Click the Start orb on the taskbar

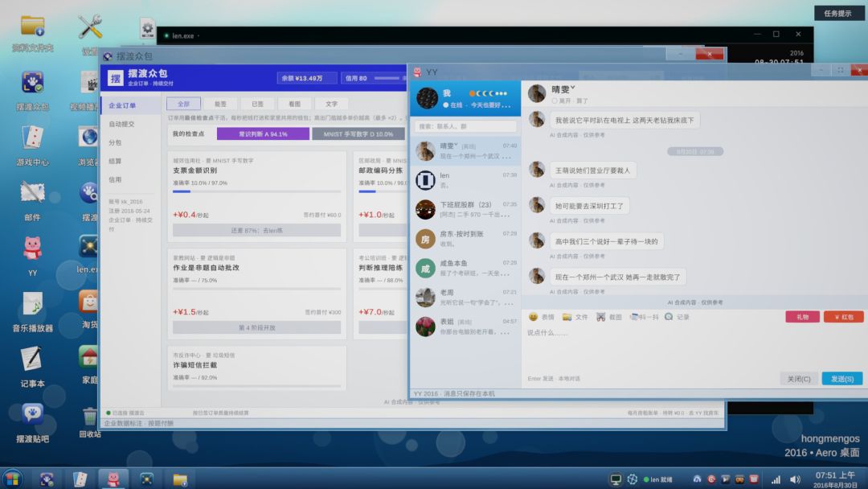pos(13,479)
